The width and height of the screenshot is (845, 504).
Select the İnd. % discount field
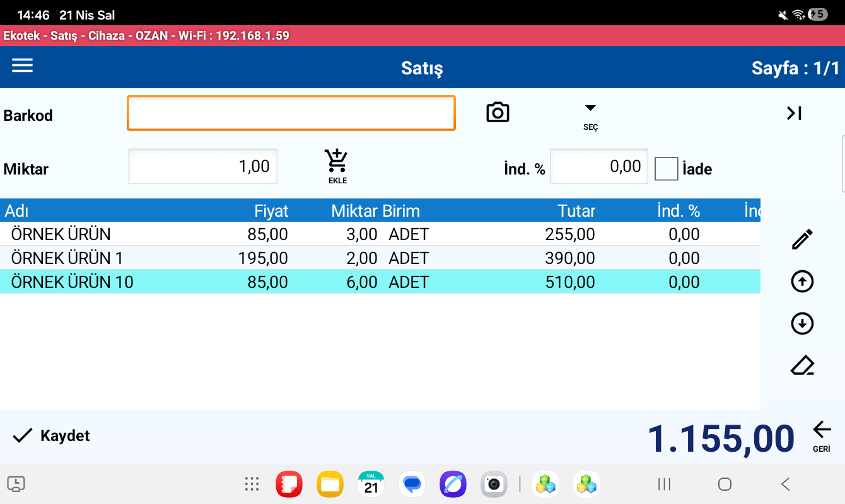pyautogui.click(x=598, y=167)
